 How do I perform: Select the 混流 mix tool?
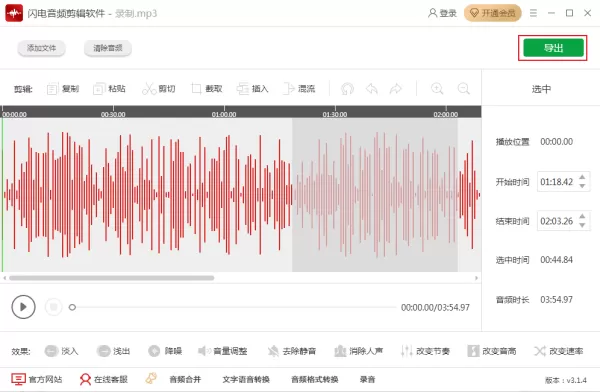[x=299, y=89]
